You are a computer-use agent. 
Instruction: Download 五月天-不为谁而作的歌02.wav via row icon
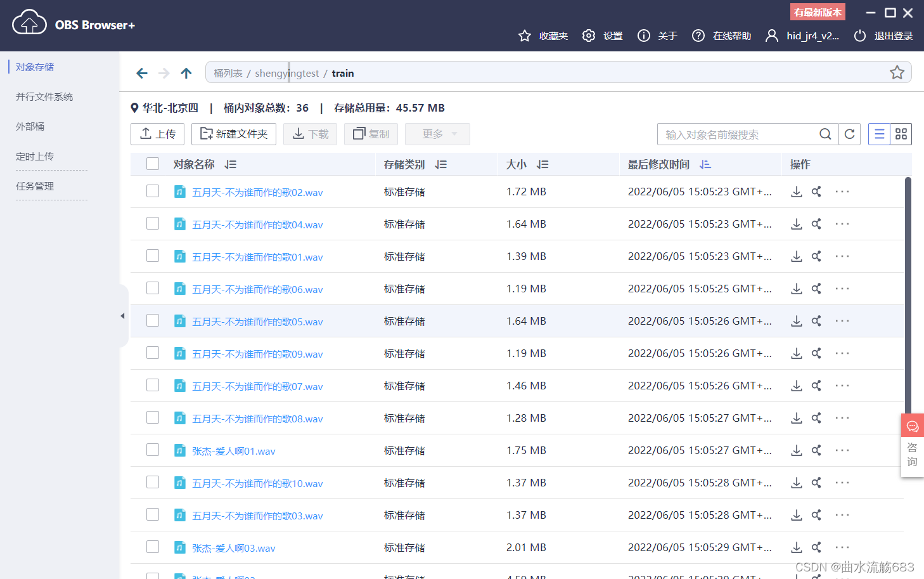pyautogui.click(x=797, y=192)
